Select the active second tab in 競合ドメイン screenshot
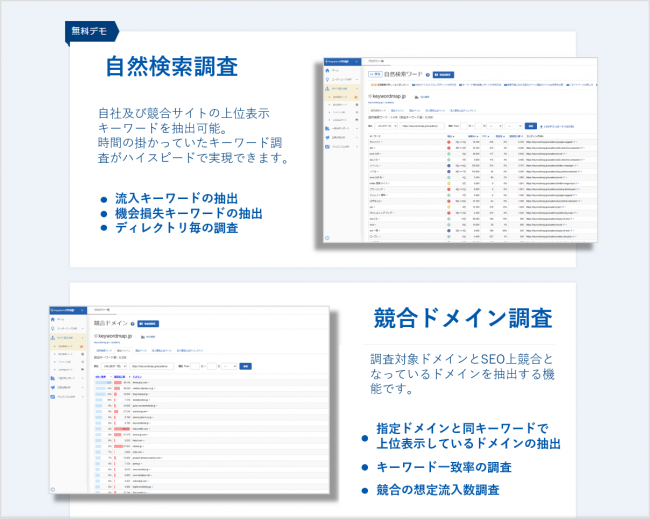This screenshot has width=650, height=519. click(124, 351)
